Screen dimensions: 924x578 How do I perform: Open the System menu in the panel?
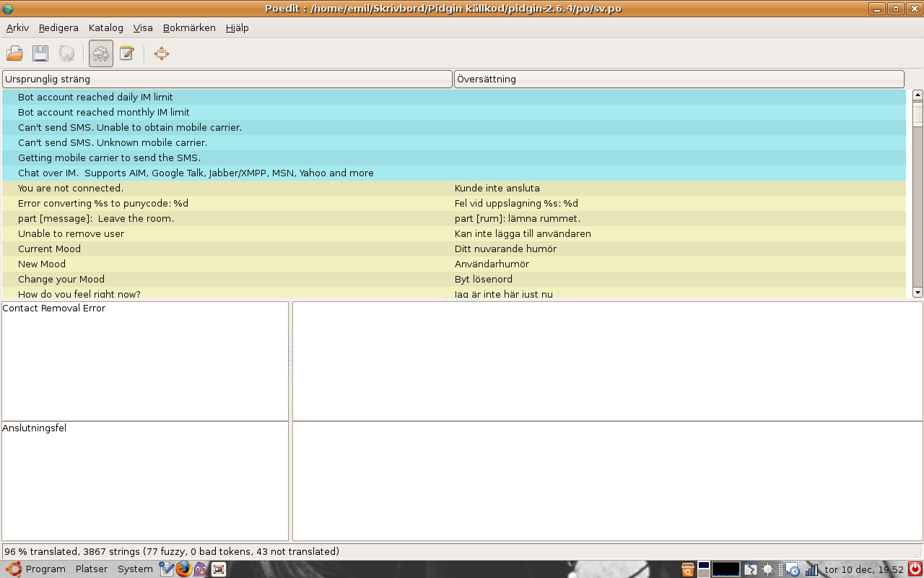point(135,569)
